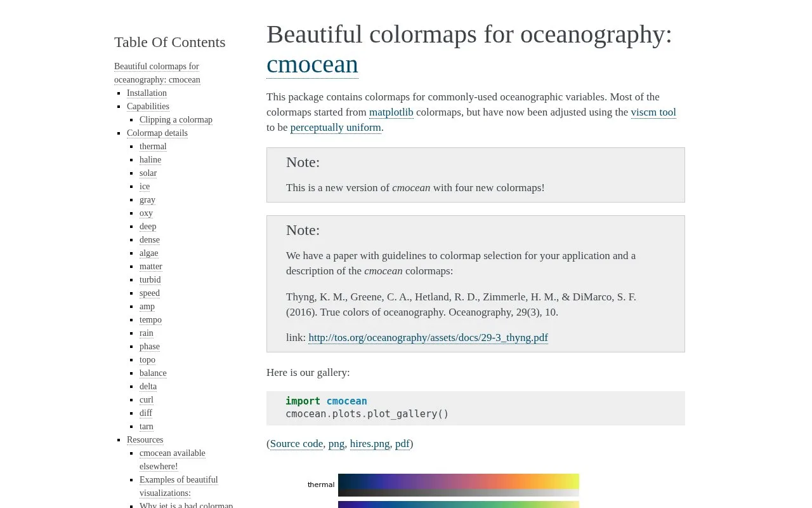Select curl in table of contents

click(147, 400)
